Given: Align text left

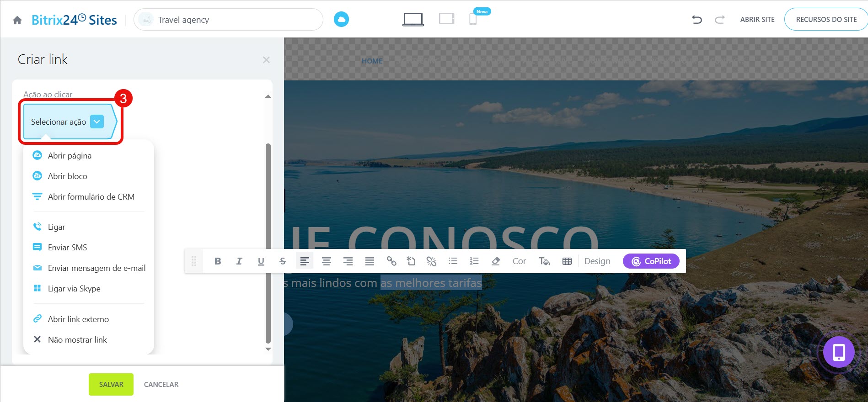Looking at the screenshot, I should click(x=305, y=261).
